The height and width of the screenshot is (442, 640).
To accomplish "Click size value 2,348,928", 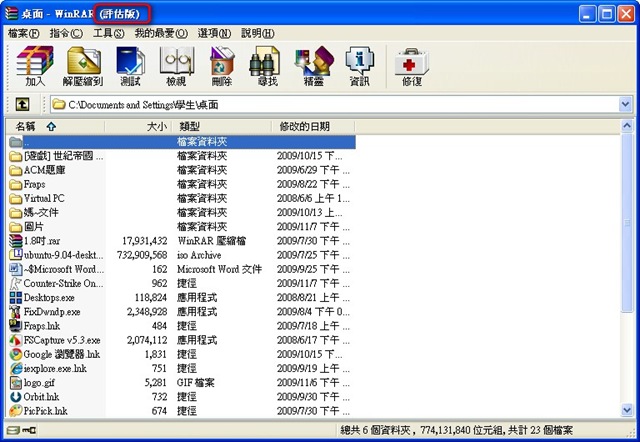I will 147,312.
